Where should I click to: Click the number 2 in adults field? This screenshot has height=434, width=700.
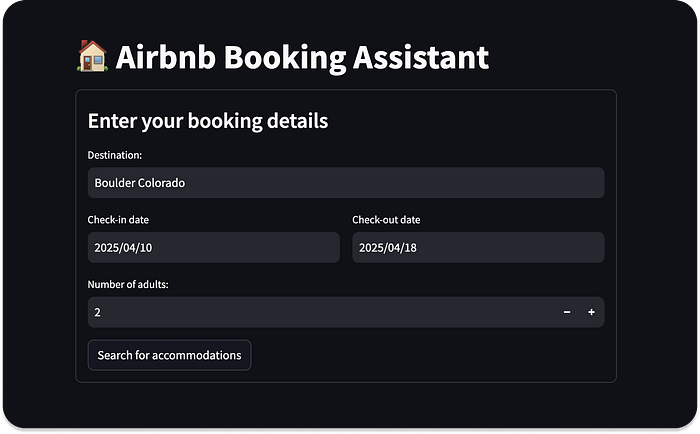(x=97, y=312)
